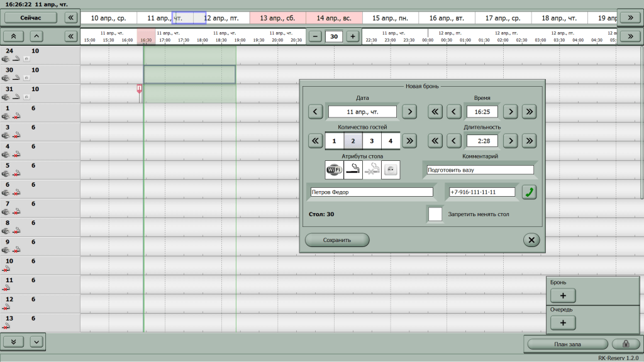The image size is (644, 362).
Task: Jump time far forward with double arrow
Action: pyautogui.click(x=530, y=112)
